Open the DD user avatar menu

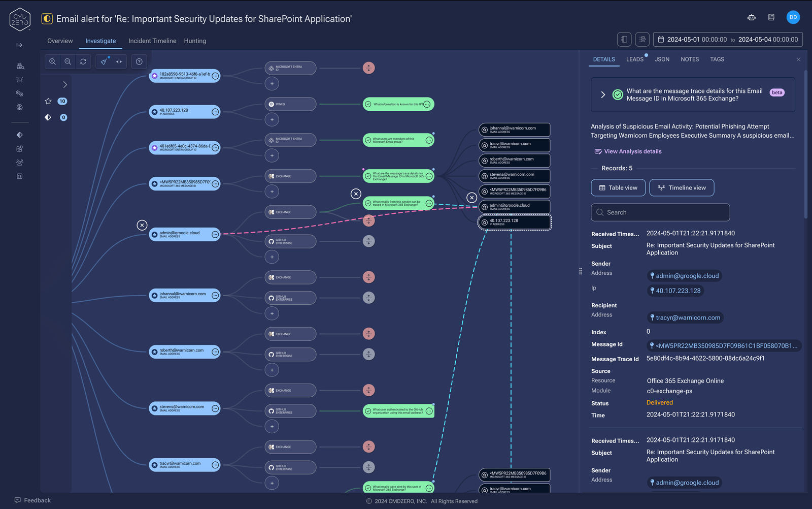click(793, 17)
